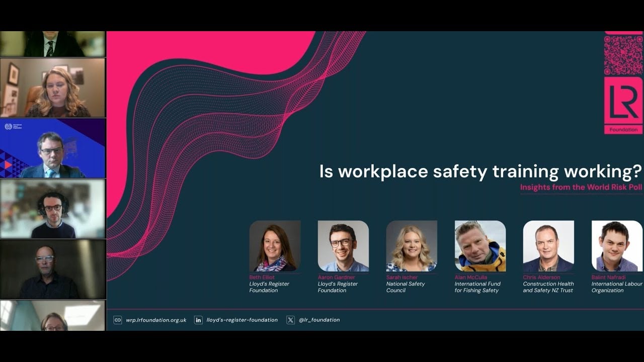The width and height of the screenshot is (644, 362).
Task: Select Beth Elliot's speaker headshot
Action: pyautogui.click(x=275, y=246)
